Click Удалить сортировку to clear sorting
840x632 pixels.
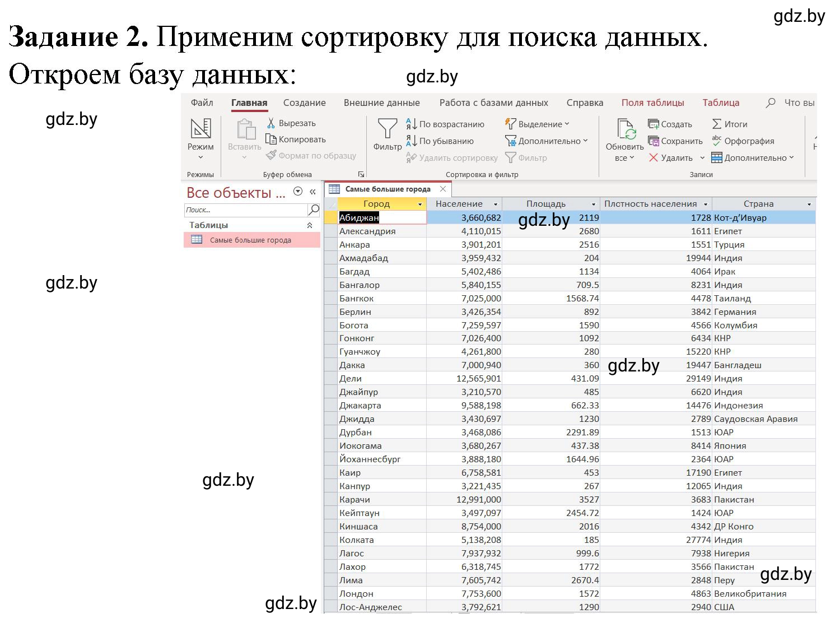click(x=452, y=158)
